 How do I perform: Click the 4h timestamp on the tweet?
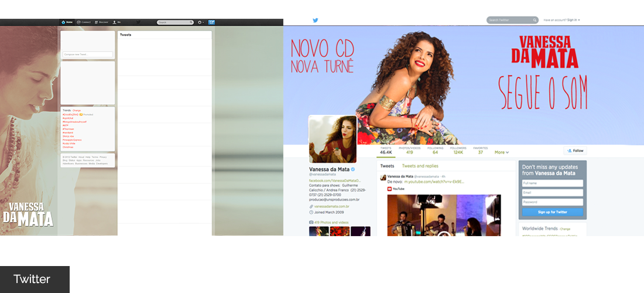pos(443,176)
